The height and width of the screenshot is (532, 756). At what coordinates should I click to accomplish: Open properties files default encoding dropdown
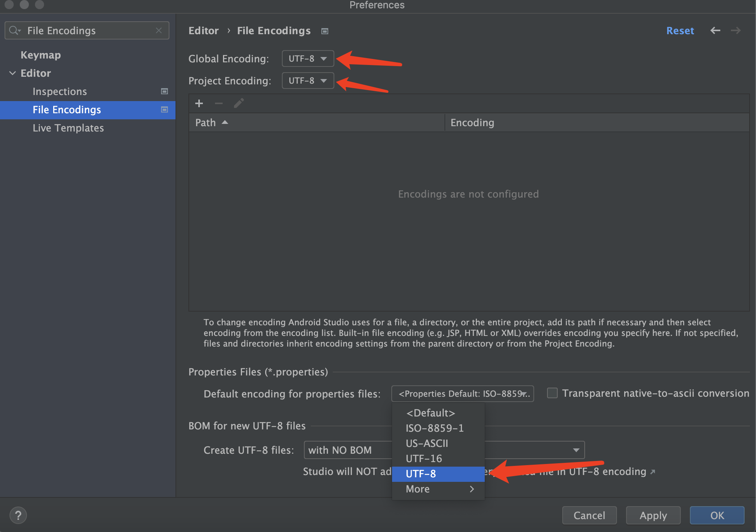click(462, 394)
